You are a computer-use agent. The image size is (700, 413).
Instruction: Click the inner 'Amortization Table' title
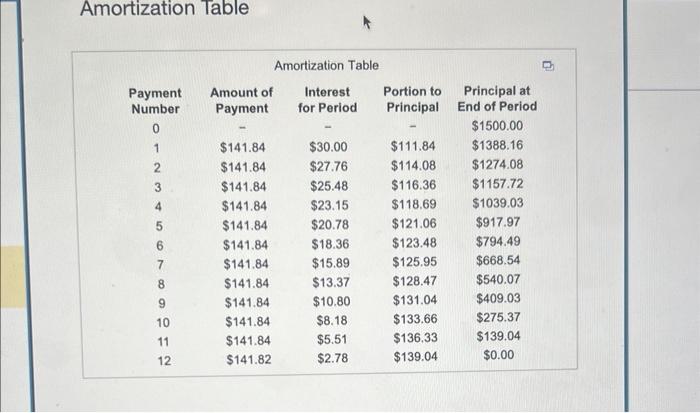(x=326, y=66)
